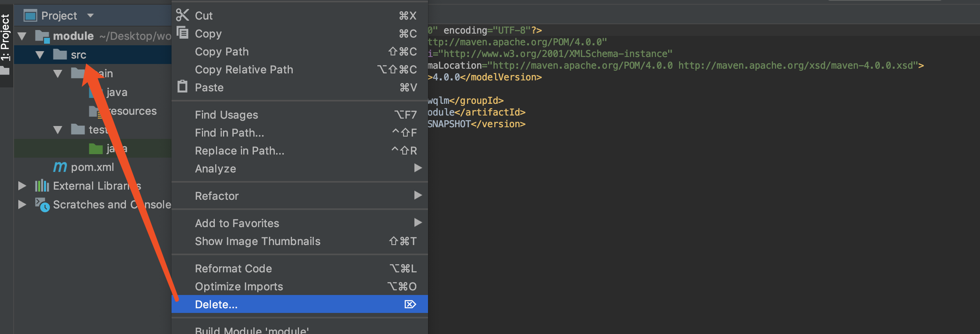Open the Analyze submenu
The image size is (980, 334).
[216, 169]
